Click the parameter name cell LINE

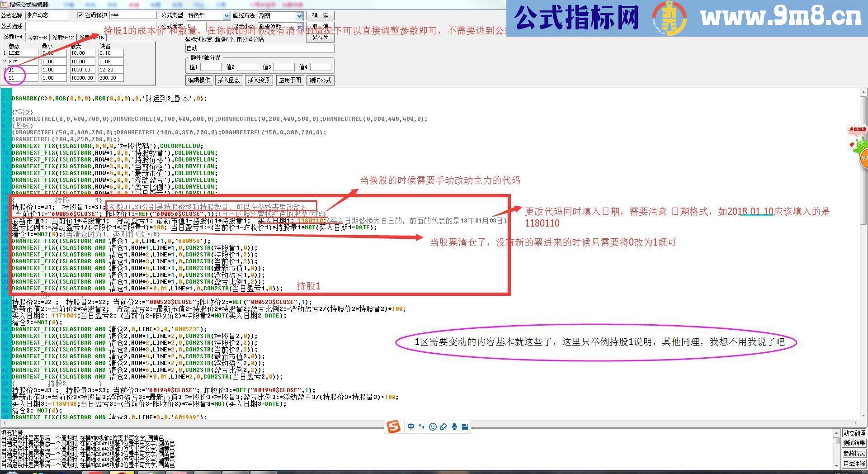23,53
